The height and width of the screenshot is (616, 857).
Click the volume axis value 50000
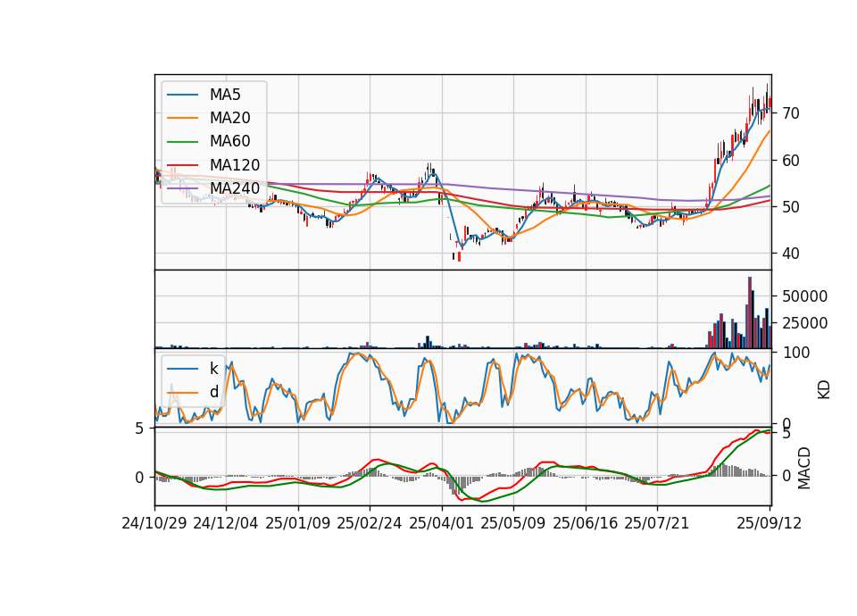click(x=805, y=296)
